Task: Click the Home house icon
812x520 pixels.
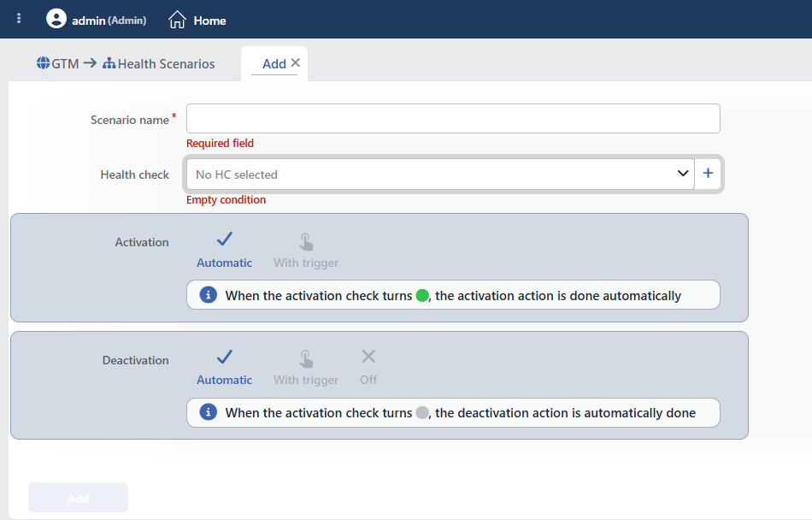Action: coord(177,20)
